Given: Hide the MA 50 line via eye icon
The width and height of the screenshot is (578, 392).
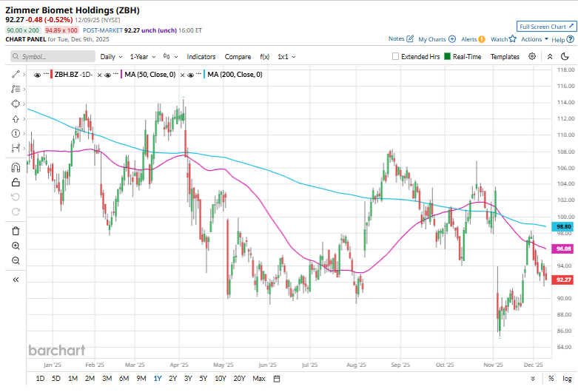Looking at the screenshot, I should (x=108, y=75).
